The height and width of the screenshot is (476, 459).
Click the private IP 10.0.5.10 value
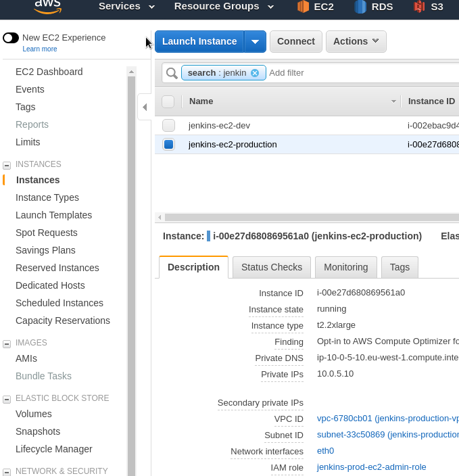pyautogui.click(x=335, y=374)
